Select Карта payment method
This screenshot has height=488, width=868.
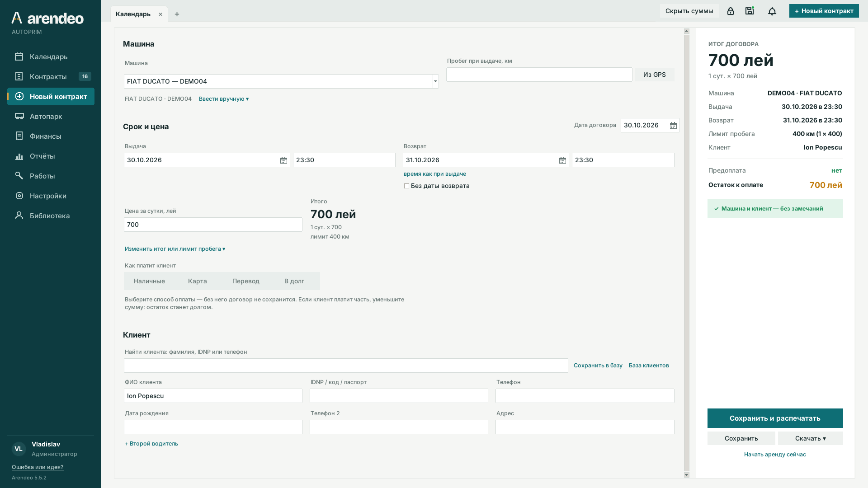[x=198, y=281]
